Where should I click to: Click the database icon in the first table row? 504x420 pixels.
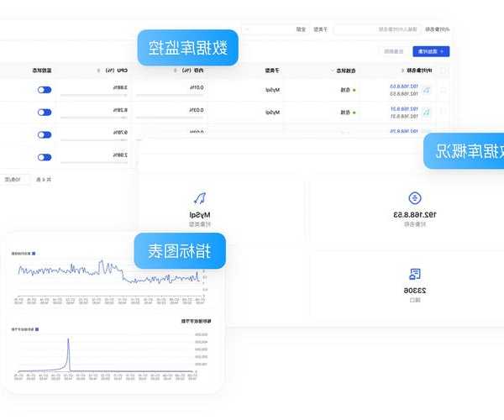point(427,89)
